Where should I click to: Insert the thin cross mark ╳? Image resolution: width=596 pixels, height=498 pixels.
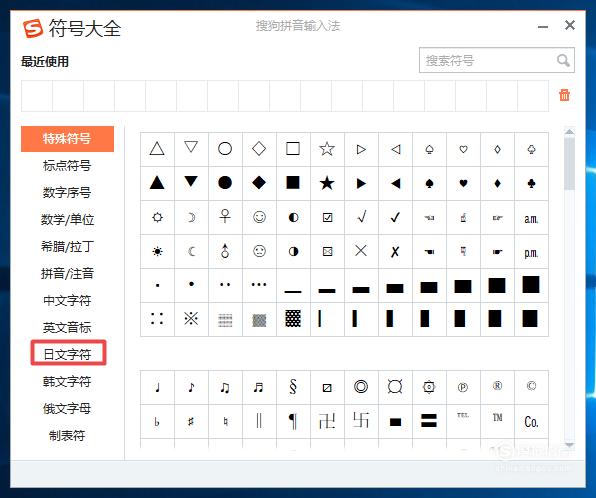point(361,251)
